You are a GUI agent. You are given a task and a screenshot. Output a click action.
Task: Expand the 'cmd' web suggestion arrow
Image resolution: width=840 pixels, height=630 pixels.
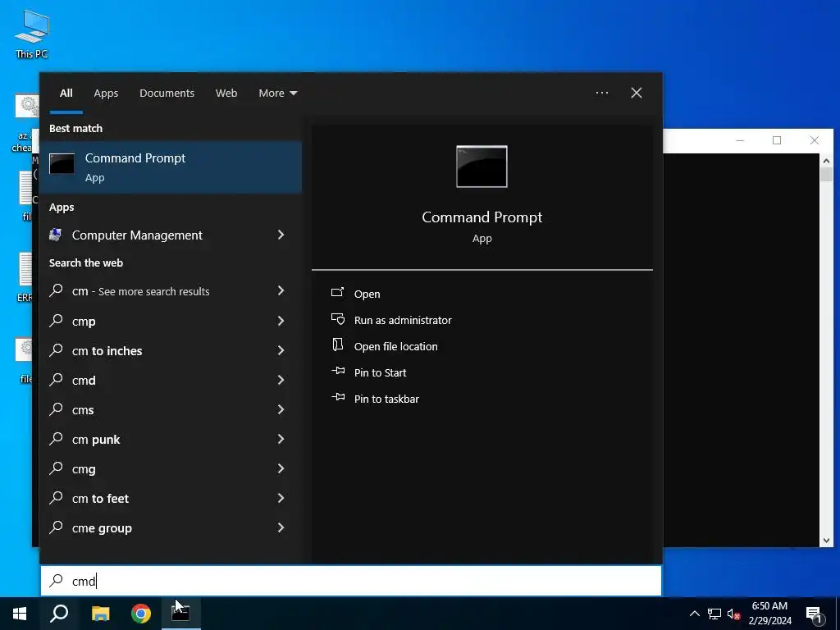coord(281,380)
